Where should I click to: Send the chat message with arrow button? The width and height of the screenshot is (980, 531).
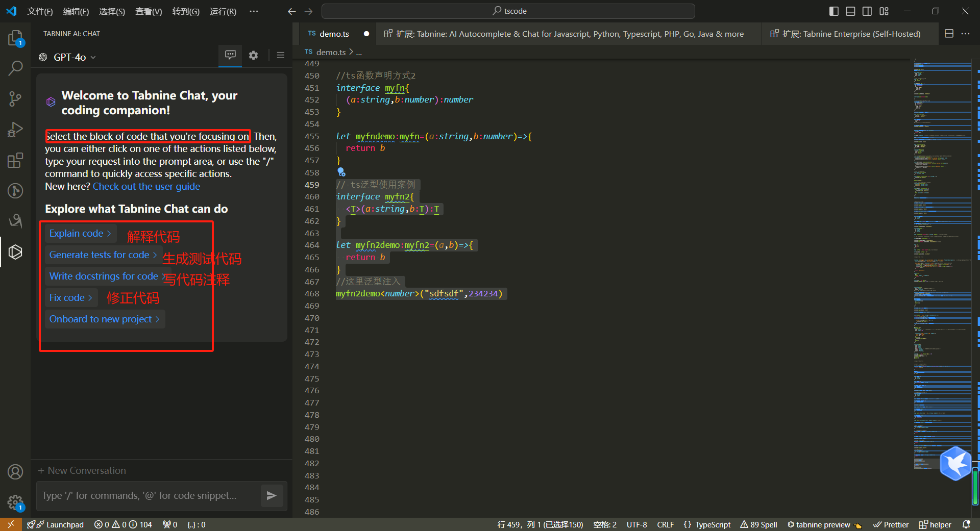(272, 495)
